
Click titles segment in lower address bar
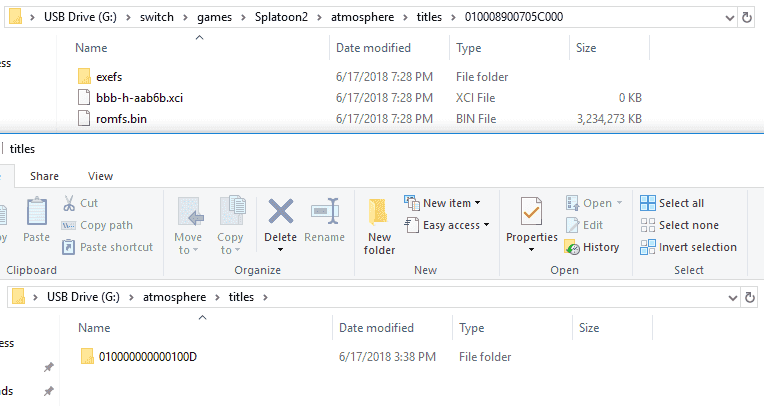tap(241, 297)
